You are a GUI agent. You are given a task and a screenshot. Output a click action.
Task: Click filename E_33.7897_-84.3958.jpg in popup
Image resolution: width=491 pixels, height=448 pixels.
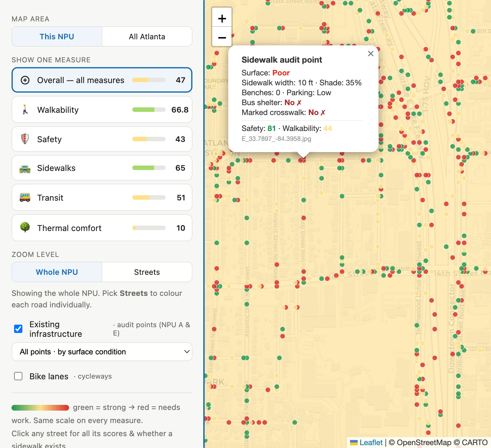tap(277, 139)
